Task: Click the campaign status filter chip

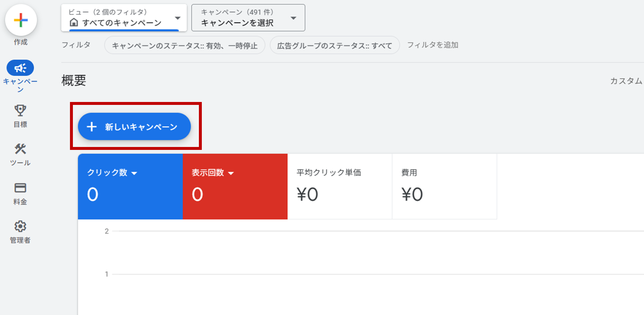Action: (185, 46)
